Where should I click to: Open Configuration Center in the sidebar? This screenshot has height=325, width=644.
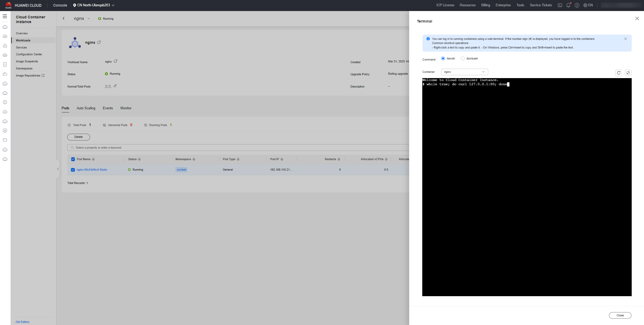[29, 54]
